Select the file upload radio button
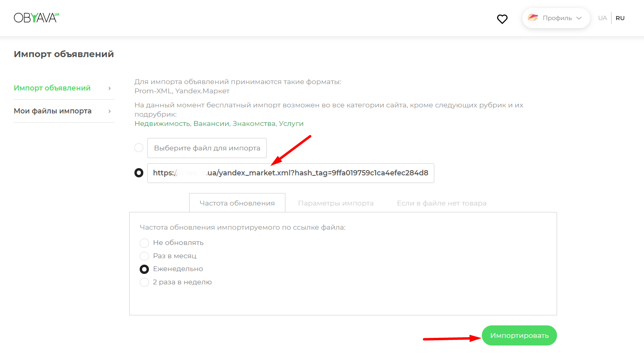 click(139, 148)
